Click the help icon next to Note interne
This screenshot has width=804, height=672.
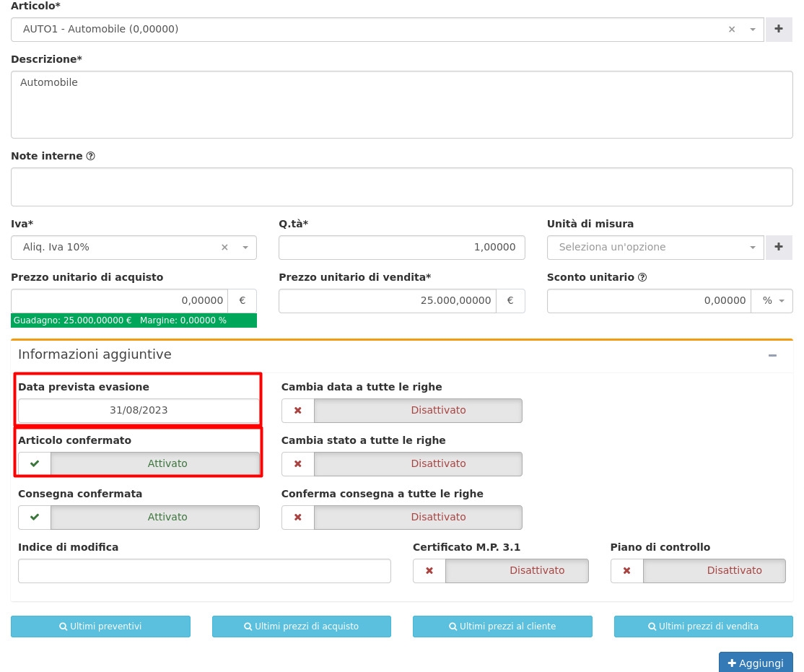click(x=90, y=156)
